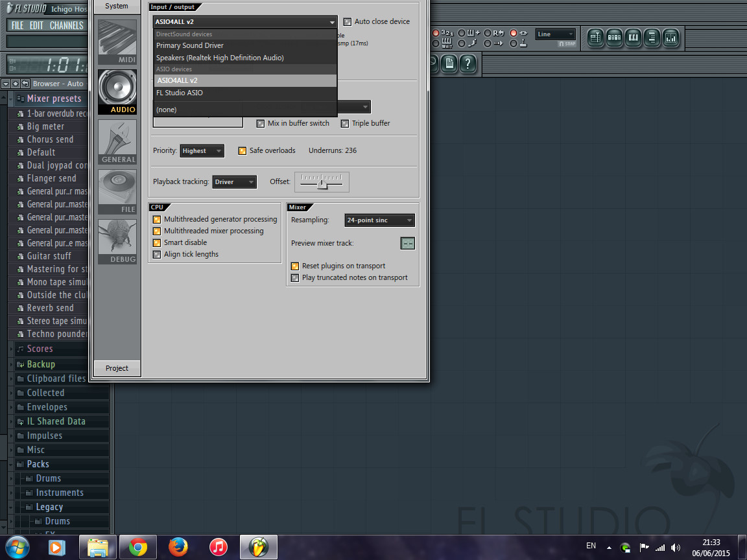Screen dimensions: 747x560
Task: Choose (none) in device list
Action: tap(245, 110)
